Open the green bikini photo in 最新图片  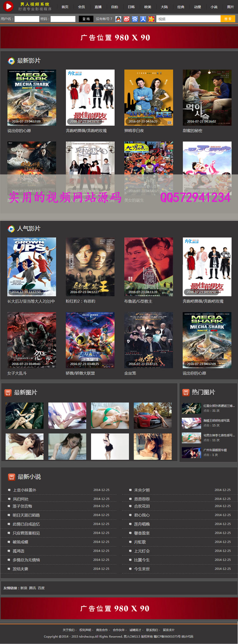click(x=110, y=416)
